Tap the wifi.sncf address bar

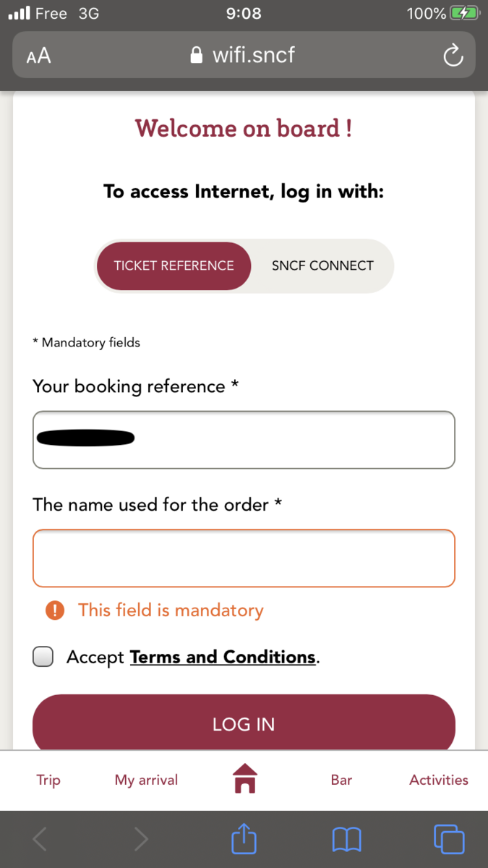[244, 56]
